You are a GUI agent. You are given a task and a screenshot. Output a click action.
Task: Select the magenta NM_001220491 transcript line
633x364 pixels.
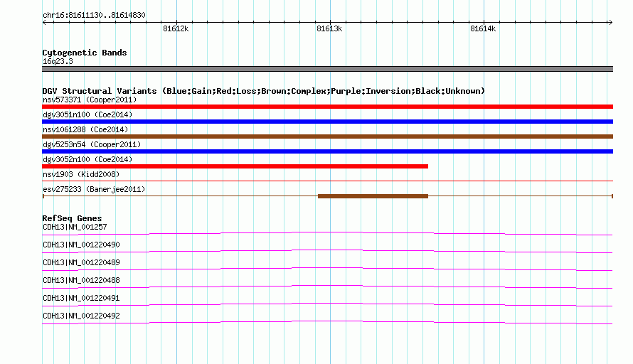[327, 304]
